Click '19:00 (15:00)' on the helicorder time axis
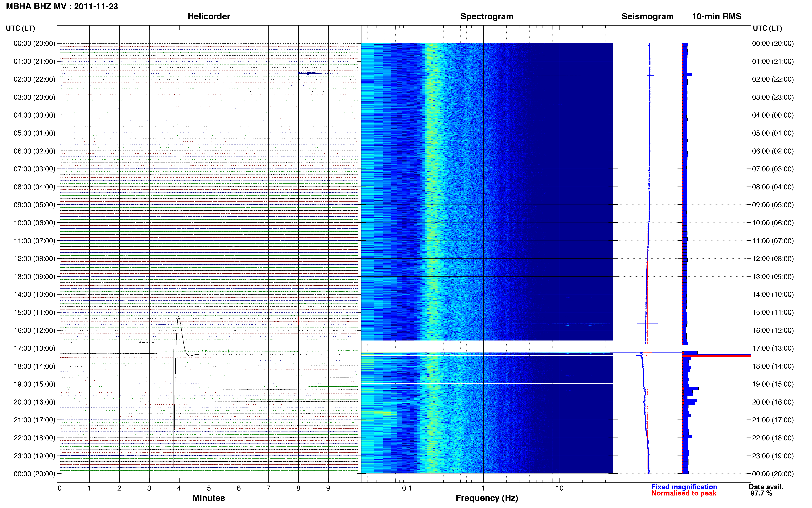 point(34,384)
